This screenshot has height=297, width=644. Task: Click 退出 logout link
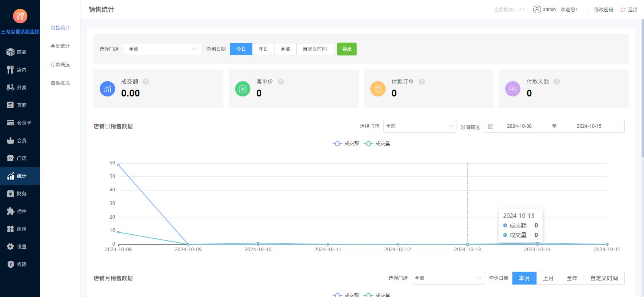point(633,10)
